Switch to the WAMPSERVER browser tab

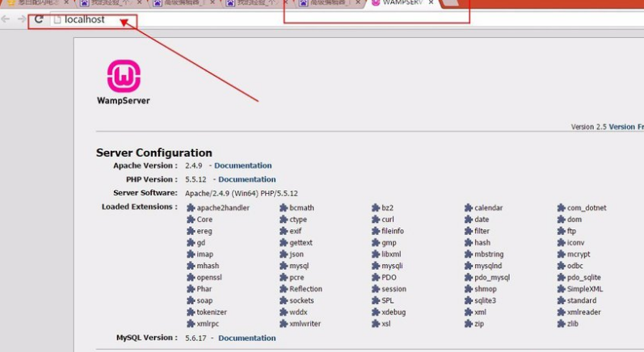click(401, 3)
